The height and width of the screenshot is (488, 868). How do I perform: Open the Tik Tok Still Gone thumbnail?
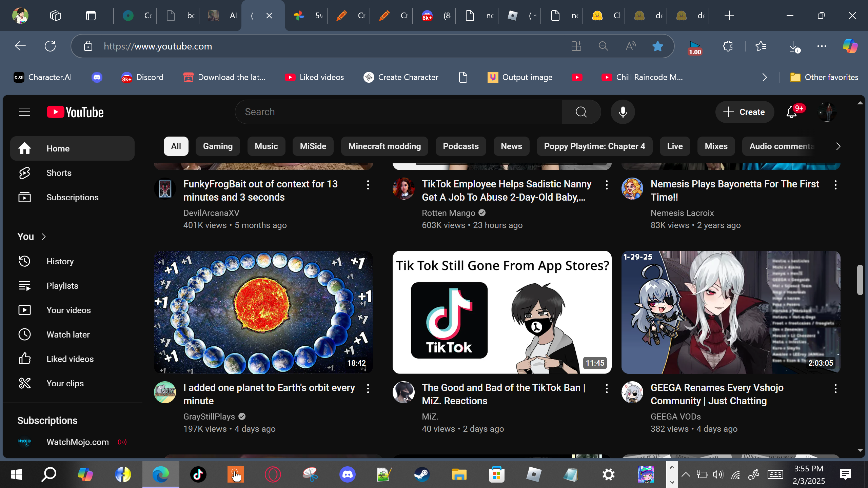(502, 312)
